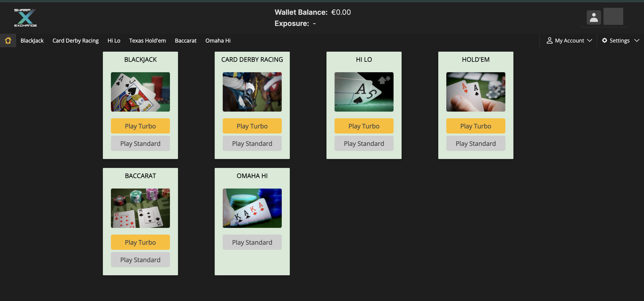Click the Omaha Hi cards thumbnail
The width and height of the screenshot is (644, 301).
[252, 208]
